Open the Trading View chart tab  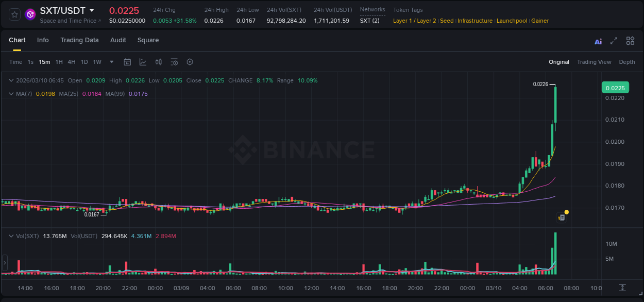[x=594, y=62]
